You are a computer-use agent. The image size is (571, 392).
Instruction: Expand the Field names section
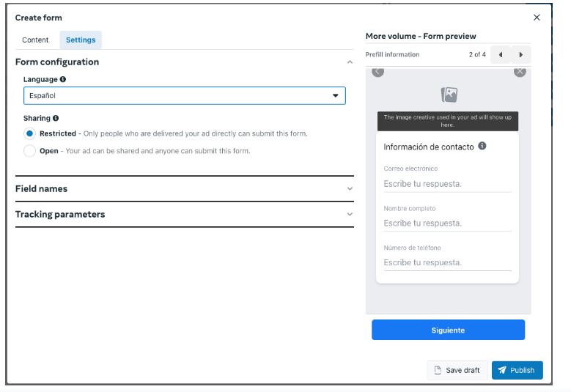[x=185, y=189]
